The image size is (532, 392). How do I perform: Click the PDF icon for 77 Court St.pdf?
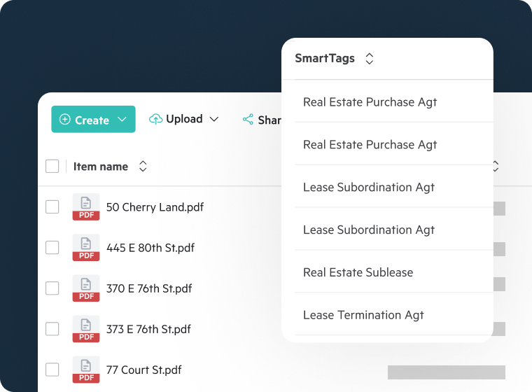[86, 370]
